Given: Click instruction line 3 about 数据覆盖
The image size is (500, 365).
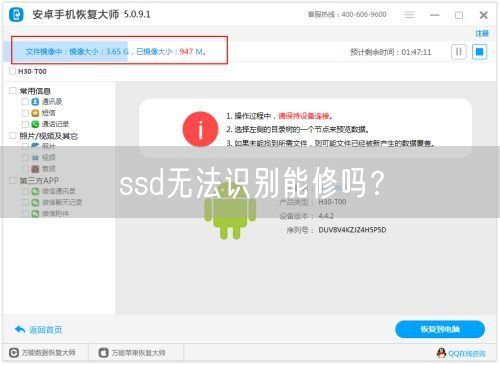Looking at the screenshot, I should pyautogui.click(x=330, y=143).
